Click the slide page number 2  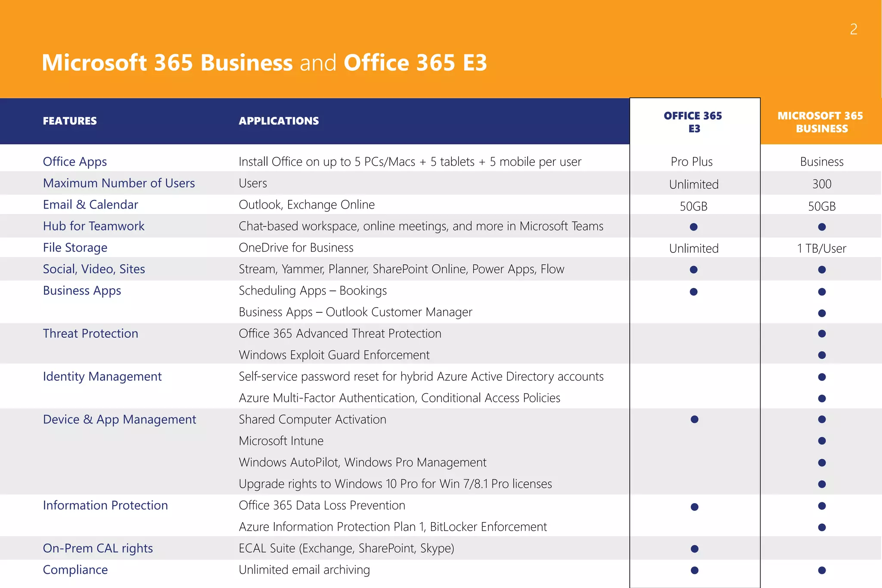pos(854,29)
